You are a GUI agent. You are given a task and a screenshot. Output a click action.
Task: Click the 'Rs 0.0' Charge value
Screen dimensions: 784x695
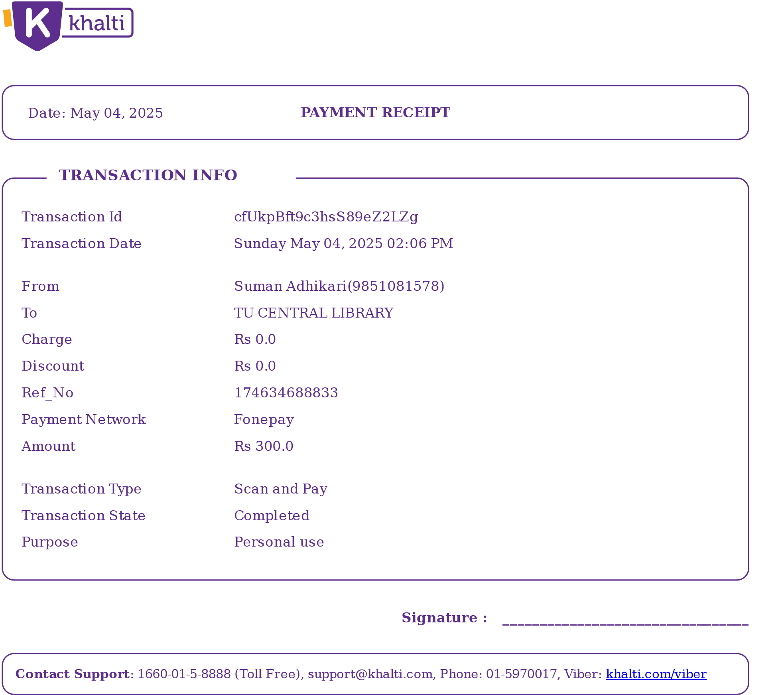(255, 339)
